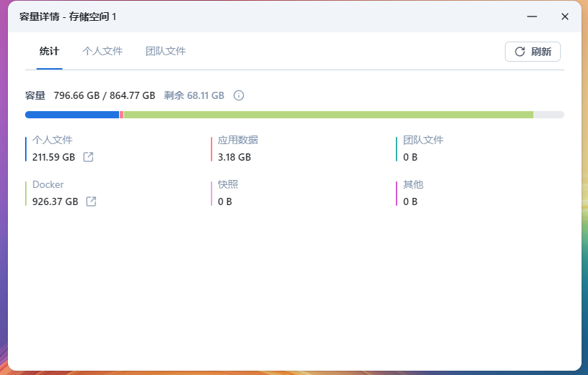This screenshot has height=375, width=588.
Task: Open the 个人文件 external link icon
Action: [x=88, y=157]
